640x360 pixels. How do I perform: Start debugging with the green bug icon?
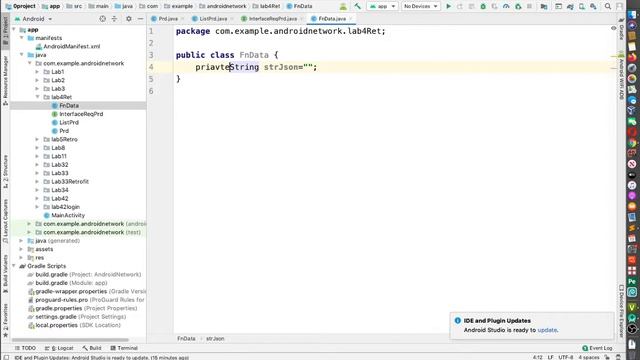click(483, 7)
